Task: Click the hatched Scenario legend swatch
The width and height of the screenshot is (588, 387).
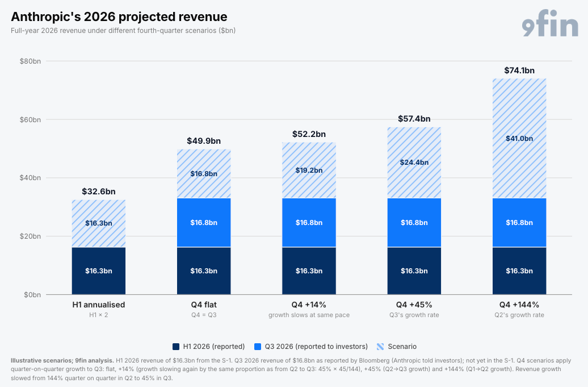Action: [380, 347]
